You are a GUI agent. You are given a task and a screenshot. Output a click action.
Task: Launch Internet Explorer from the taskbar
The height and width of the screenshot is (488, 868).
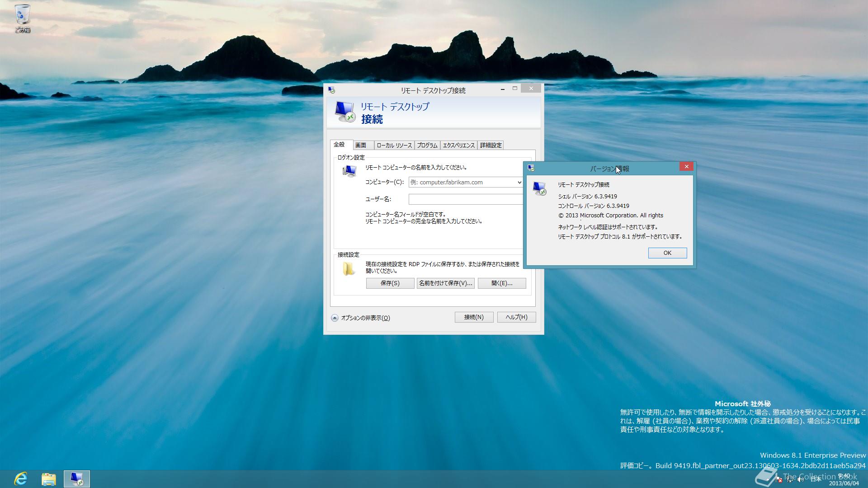tap(21, 479)
